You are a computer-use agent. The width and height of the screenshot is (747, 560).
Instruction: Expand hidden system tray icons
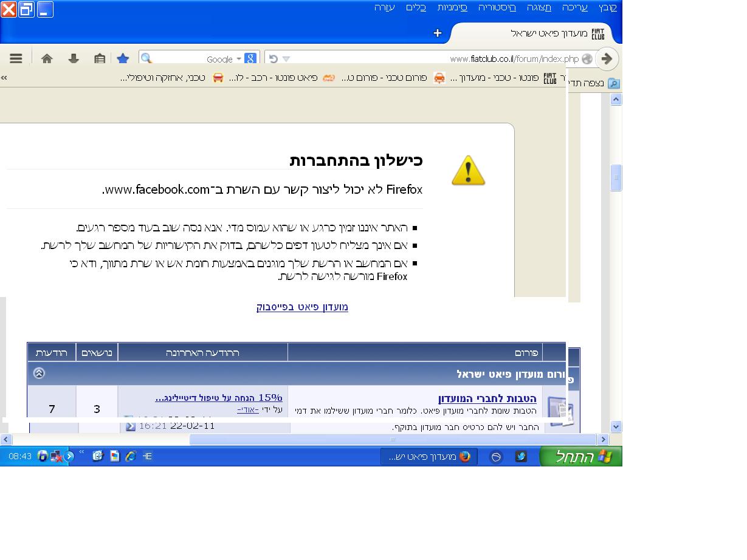(x=69, y=456)
